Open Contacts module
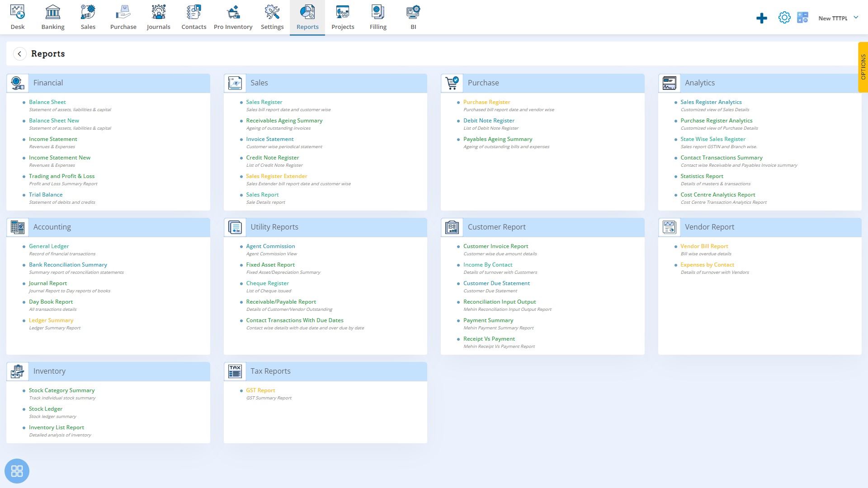The width and height of the screenshot is (868, 488). (x=194, y=17)
